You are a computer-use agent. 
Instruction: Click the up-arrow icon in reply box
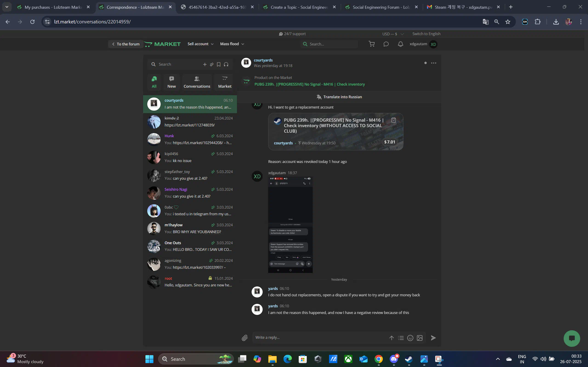coord(392,338)
